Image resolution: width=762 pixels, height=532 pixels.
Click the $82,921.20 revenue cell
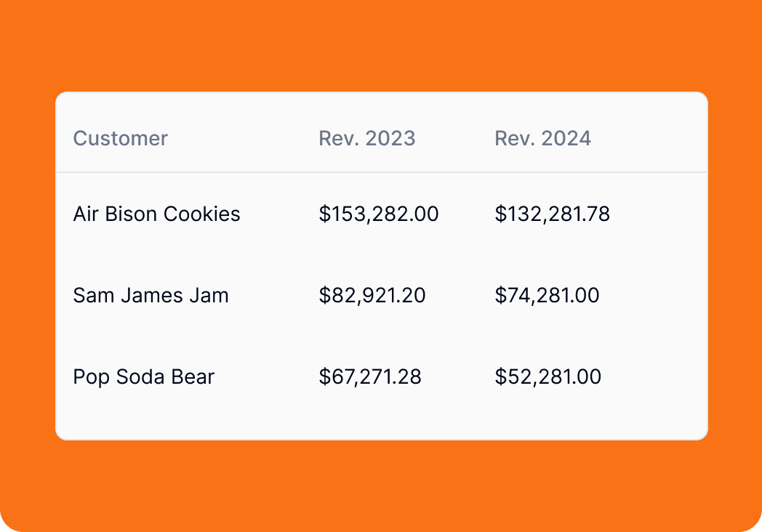point(372,295)
